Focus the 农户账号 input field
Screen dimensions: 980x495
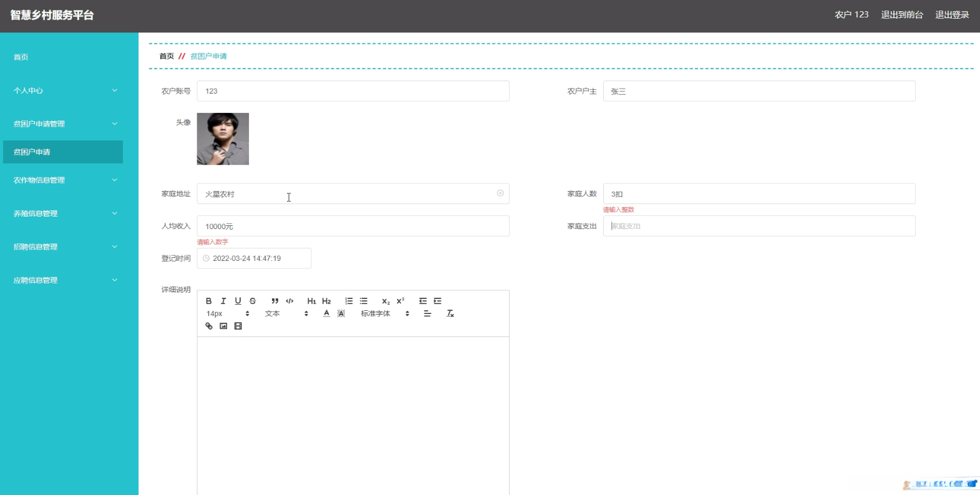353,91
